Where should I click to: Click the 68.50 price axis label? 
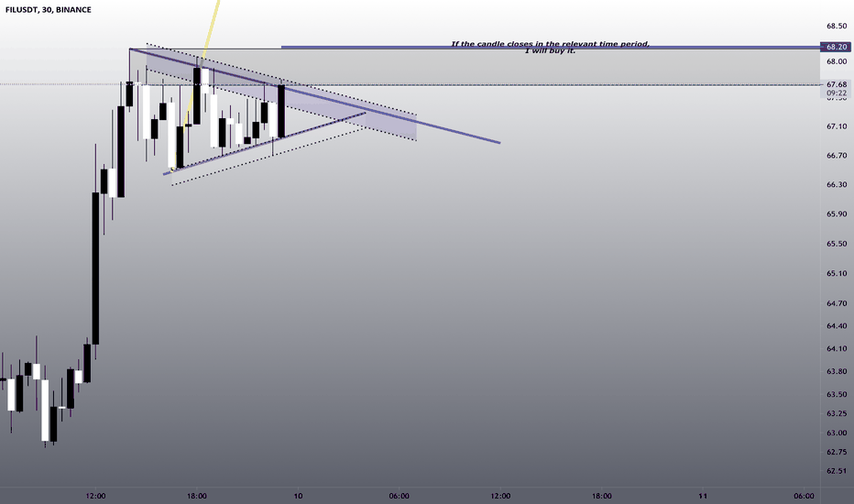[836, 26]
